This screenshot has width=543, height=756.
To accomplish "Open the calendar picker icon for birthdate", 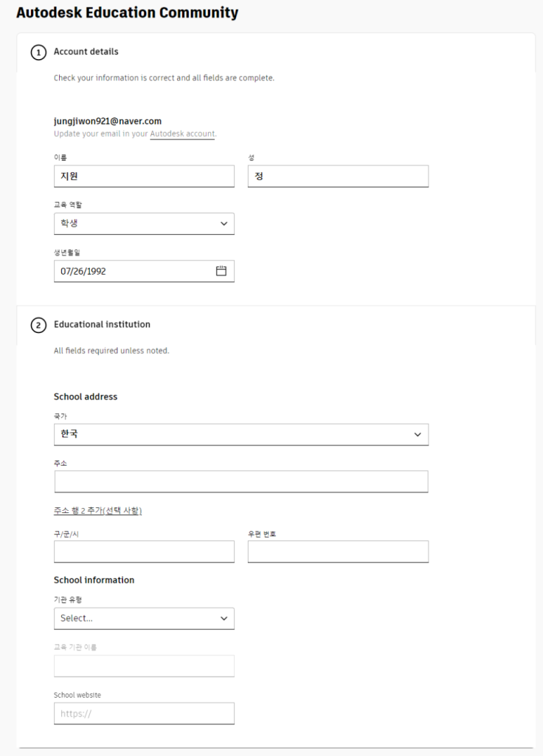I will click(221, 271).
